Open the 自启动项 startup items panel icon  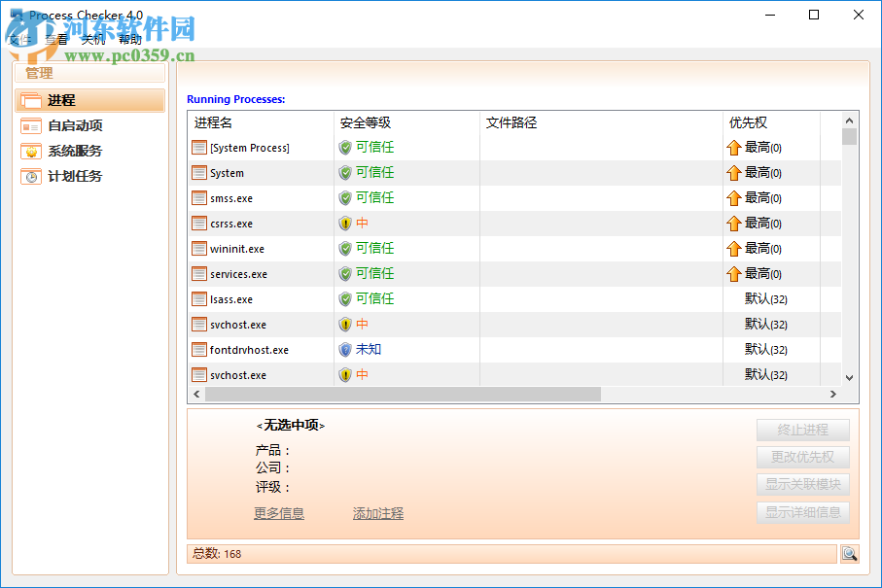pyautogui.click(x=30, y=125)
